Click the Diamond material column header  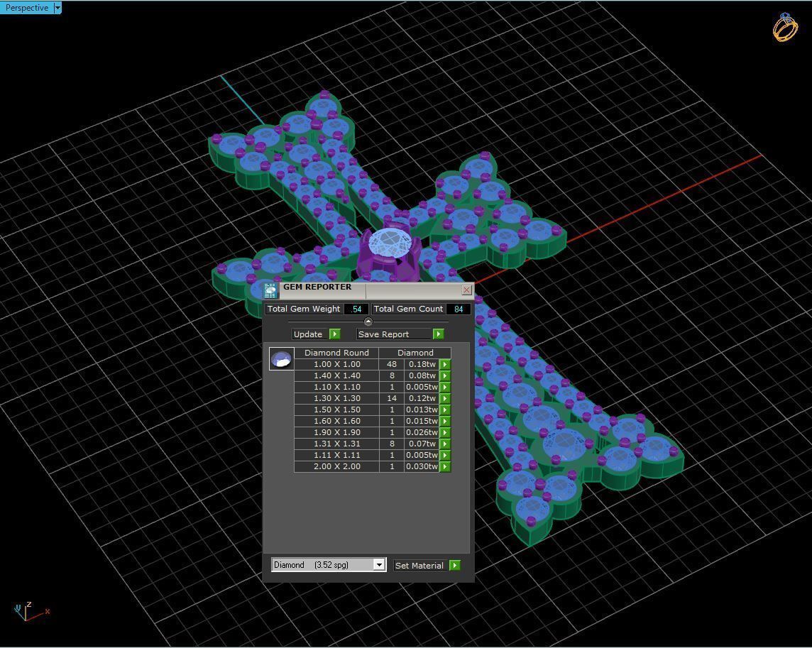[x=415, y=353]
